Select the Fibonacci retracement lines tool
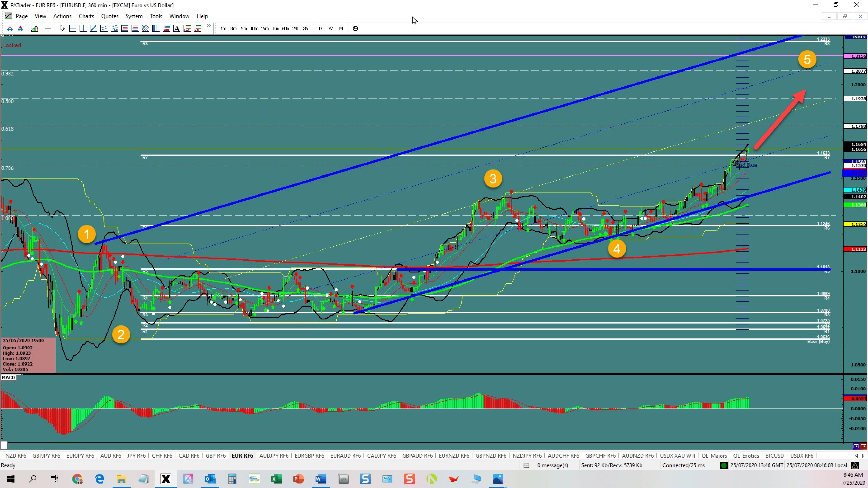Screen dimensions: 868x488 tap(125, 29)
